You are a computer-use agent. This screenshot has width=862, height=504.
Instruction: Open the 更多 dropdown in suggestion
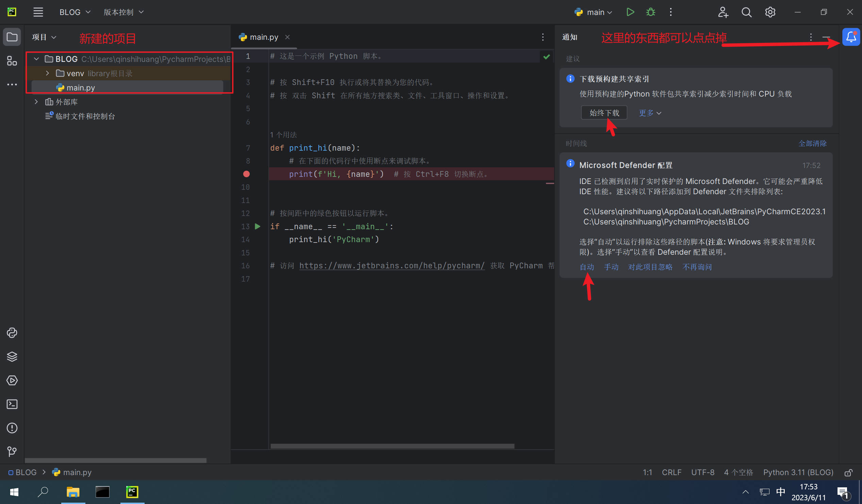coord(650,113)
